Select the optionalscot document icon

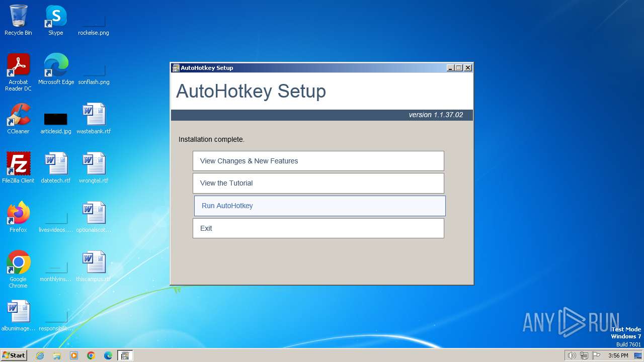(94, 217)
